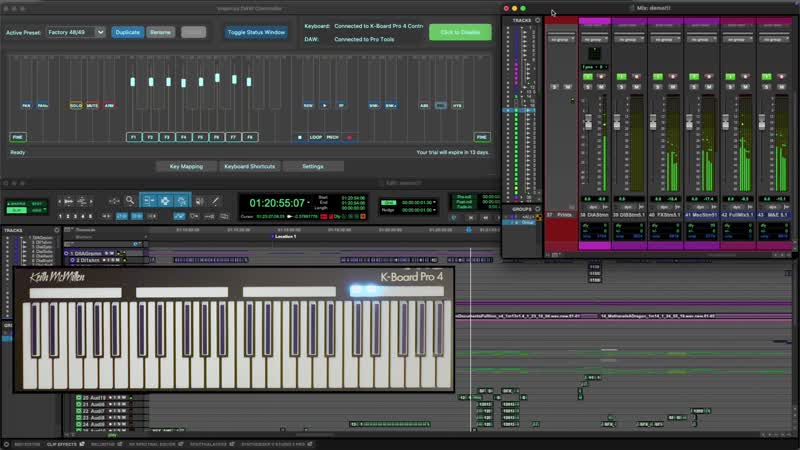Click Toggle Status Window button

(256, 32)
